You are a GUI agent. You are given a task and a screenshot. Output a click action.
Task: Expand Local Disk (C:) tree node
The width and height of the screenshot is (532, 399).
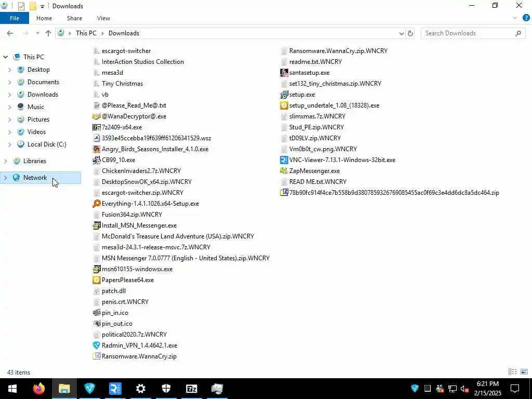[x=9, y=144]
